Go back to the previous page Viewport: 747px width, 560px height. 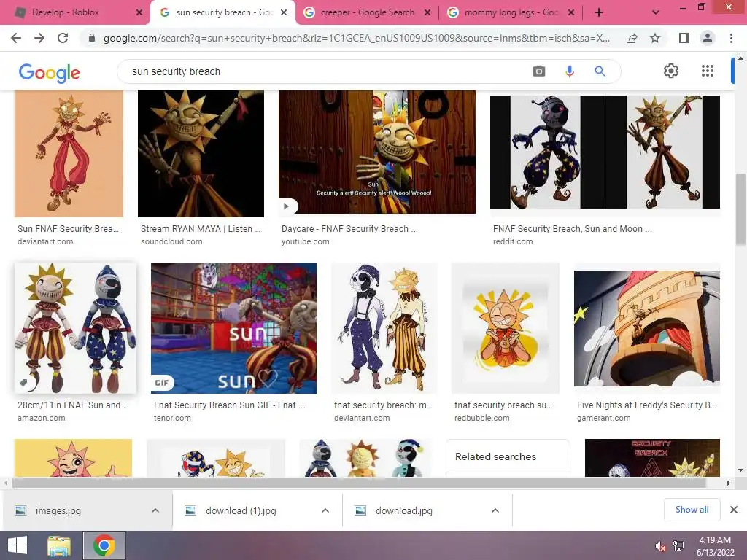(16, 38)
